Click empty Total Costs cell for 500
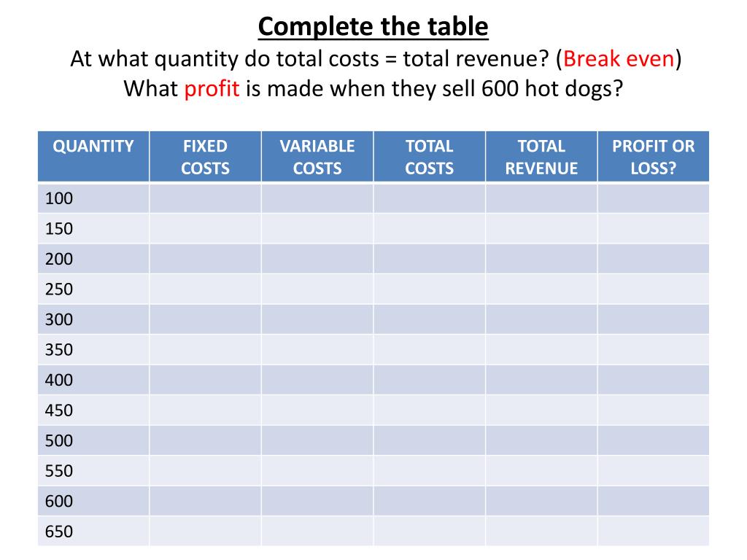Viewport: 747px width, 560px height. (429, 440)
